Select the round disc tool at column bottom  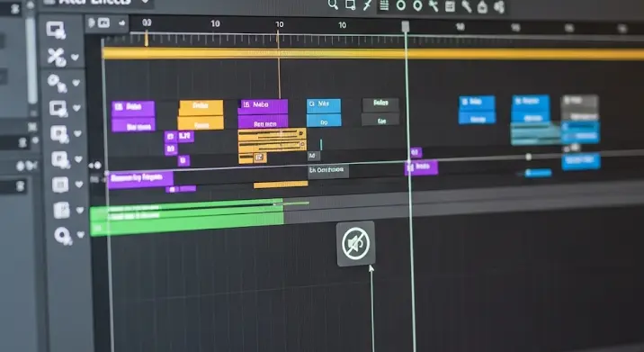(x=63, y=236)
